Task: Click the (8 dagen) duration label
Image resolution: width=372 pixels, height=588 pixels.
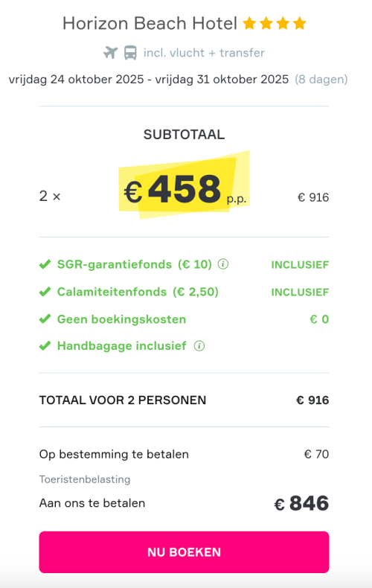Action: [x=321, y=79]
